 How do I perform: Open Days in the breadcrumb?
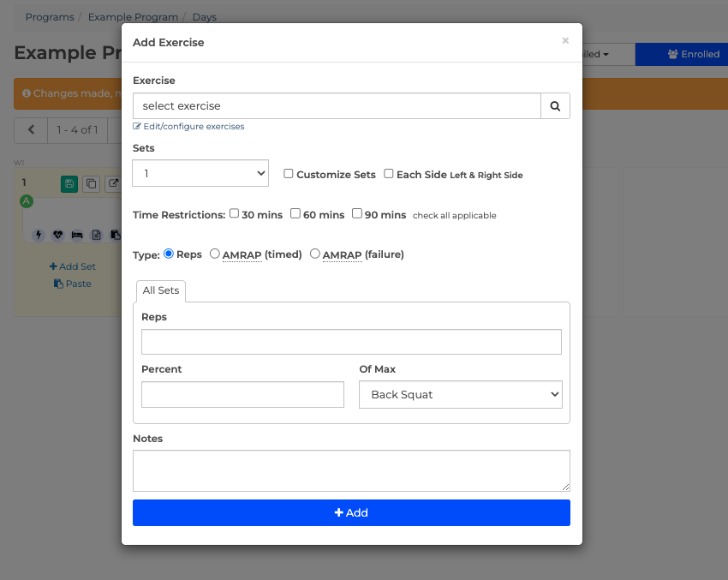[205, 17]
